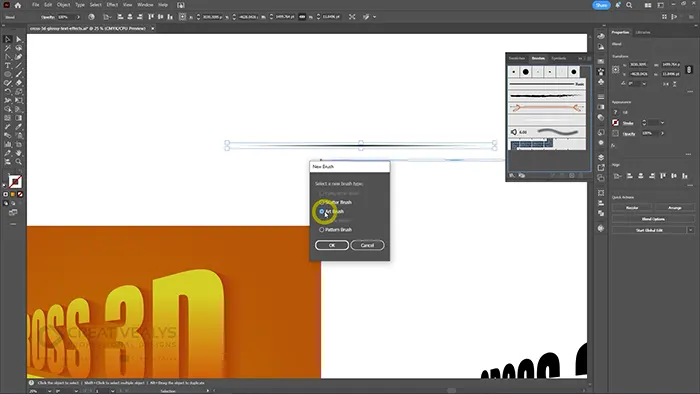Click the isolate selected object icon
This screenshot has height=394, width=700.
pos(352,17)
